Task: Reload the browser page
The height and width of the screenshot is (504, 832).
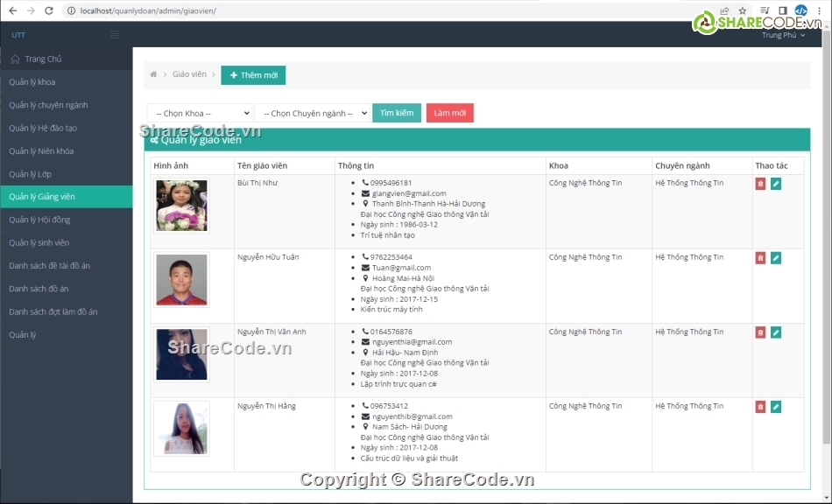Action: pos(49,10)
